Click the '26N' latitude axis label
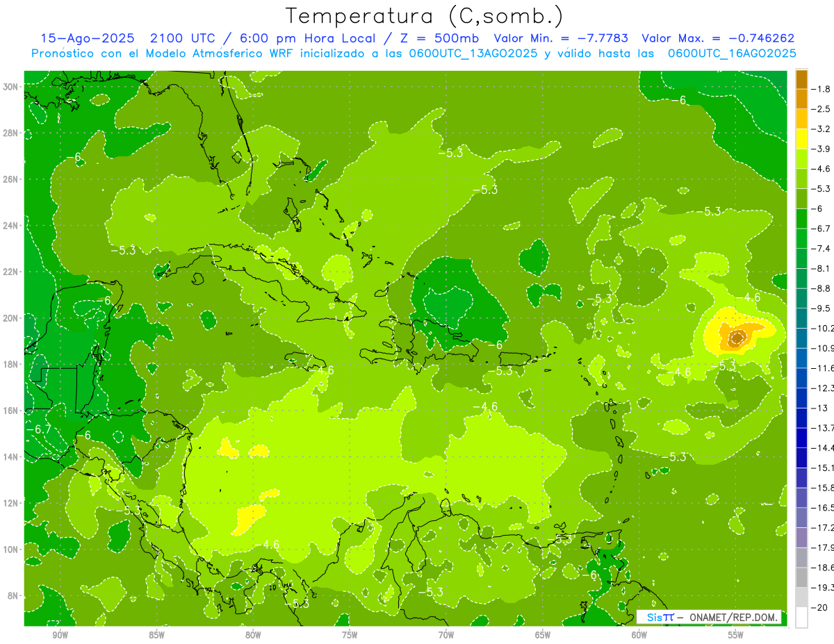Image resolution: width=834 pixels, height=644 pixels. point(10,179)
